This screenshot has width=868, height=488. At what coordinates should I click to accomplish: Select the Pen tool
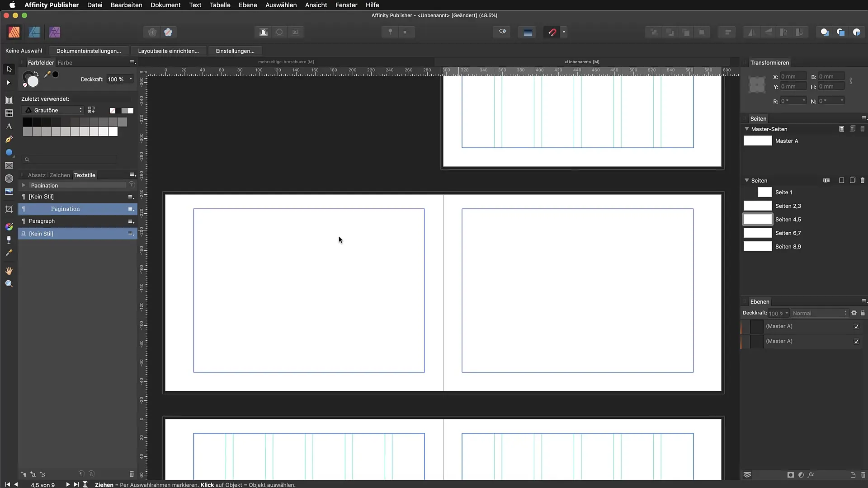coord(9,139)
